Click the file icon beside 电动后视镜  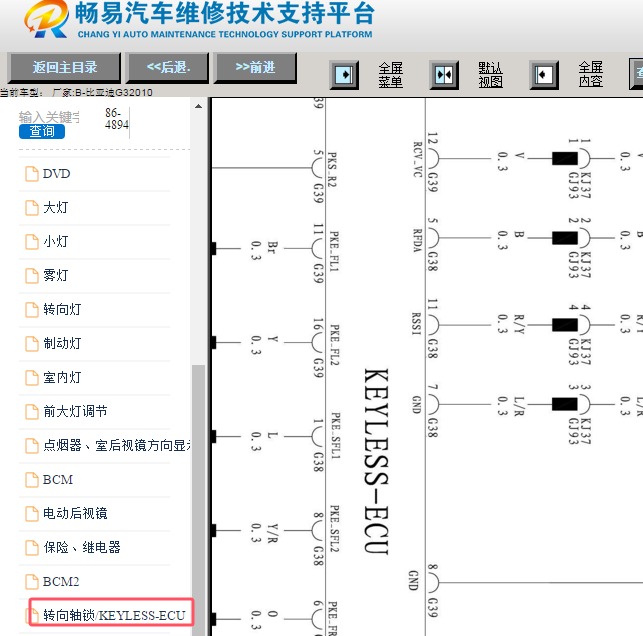pos(32,514)
